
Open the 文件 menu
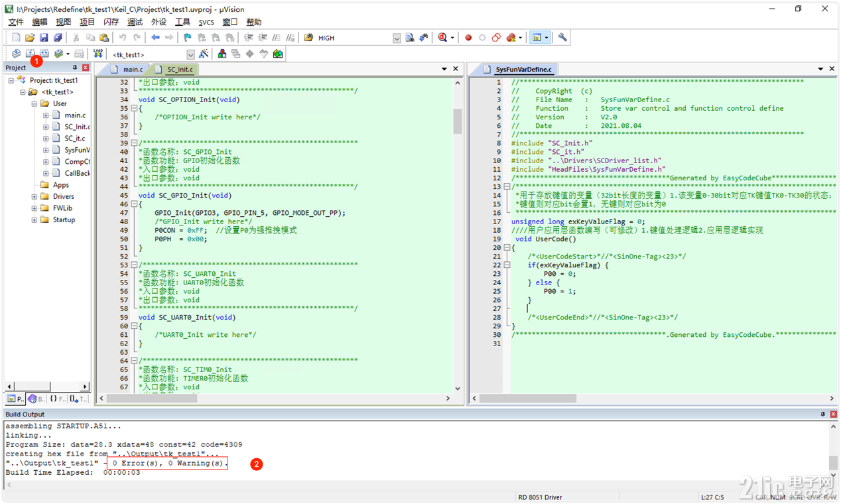tap(16, 23)
